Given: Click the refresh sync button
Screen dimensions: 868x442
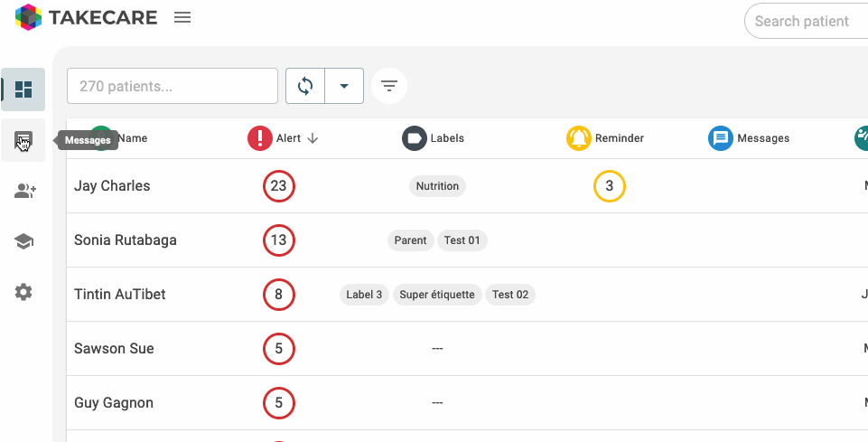Looking at the screenshot, I should tap(305, 86).
